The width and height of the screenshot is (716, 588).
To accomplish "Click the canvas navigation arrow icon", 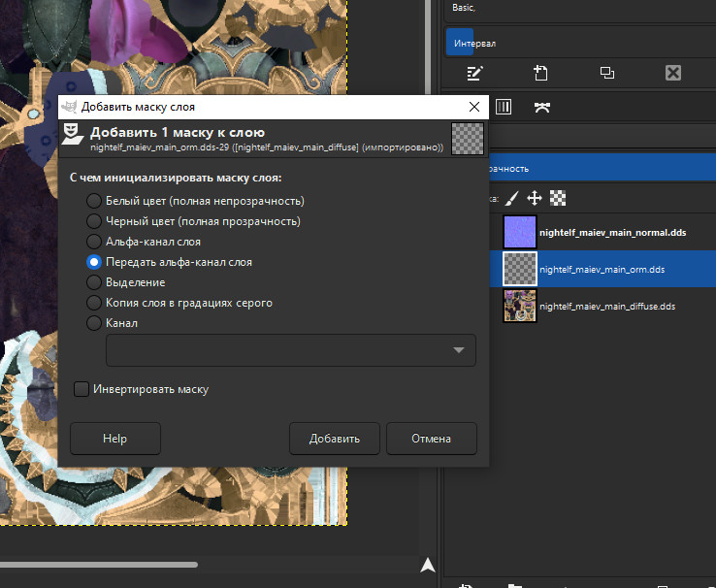I will [x=427, y=566].
